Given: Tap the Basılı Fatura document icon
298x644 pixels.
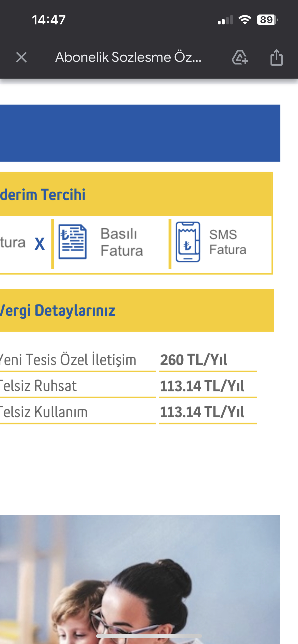Looking at the screenshot, I should [x=73, y=242].
